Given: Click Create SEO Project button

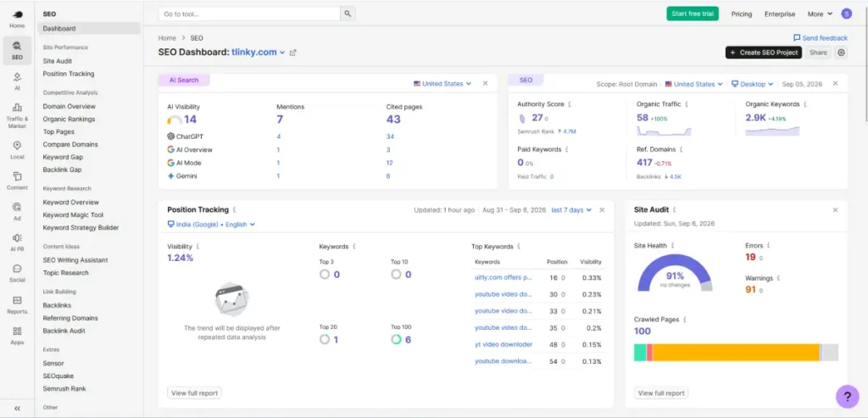Looking at the screenshot, I should [764, 53].
